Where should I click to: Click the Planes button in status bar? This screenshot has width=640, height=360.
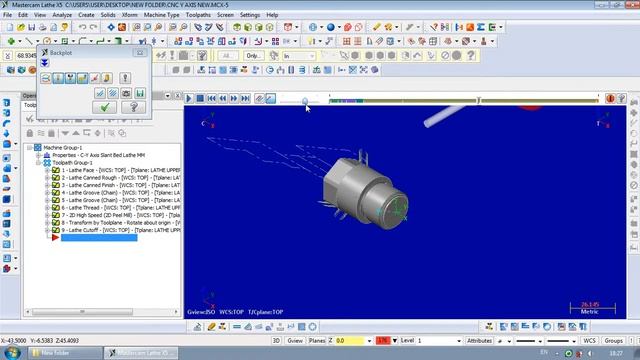[x=317, y=340]
